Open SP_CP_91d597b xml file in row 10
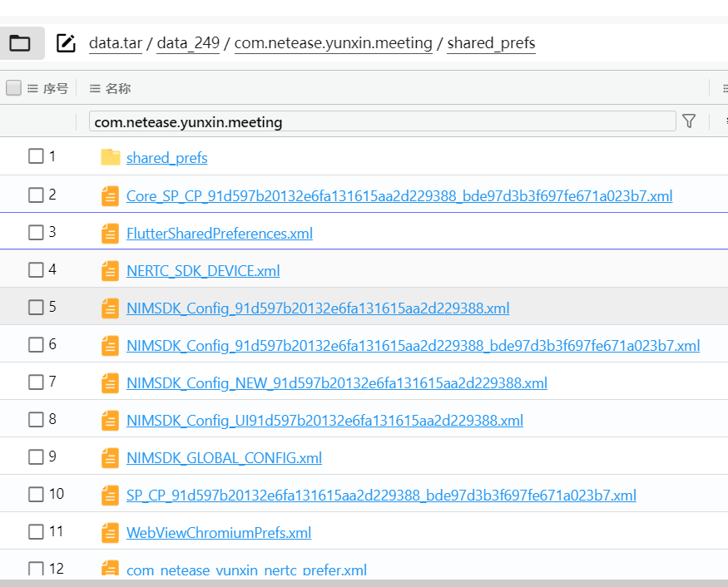This screenshot has width=728, height=587. click(x=381, y=496)
